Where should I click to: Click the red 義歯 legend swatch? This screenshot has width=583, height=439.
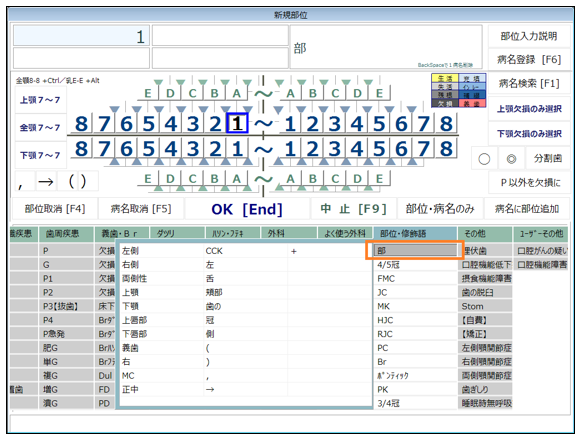(472, 103)
